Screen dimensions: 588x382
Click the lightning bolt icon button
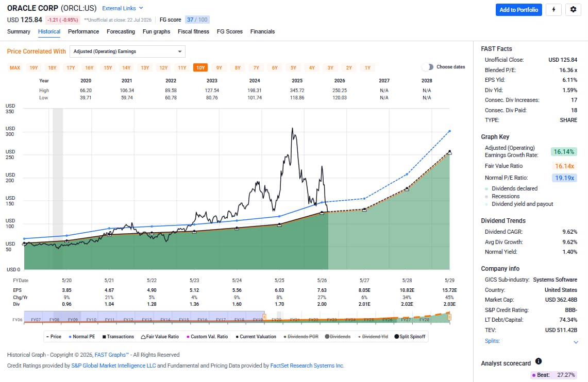click(x=553, y=10)
